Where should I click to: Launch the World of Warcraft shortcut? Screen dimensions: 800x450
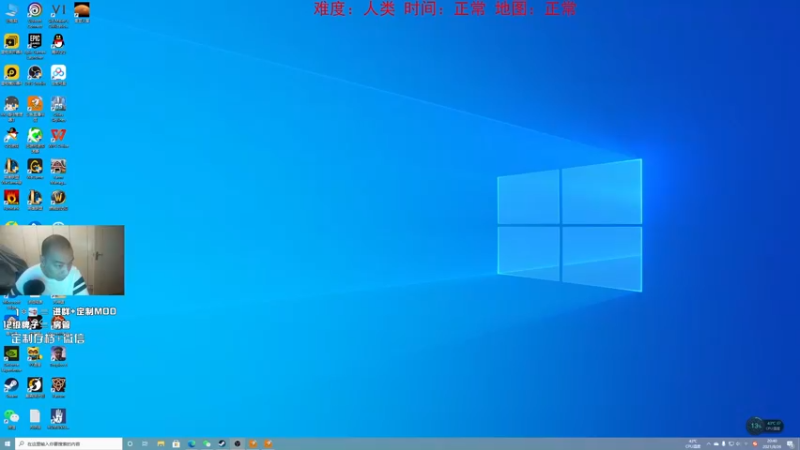58,200
